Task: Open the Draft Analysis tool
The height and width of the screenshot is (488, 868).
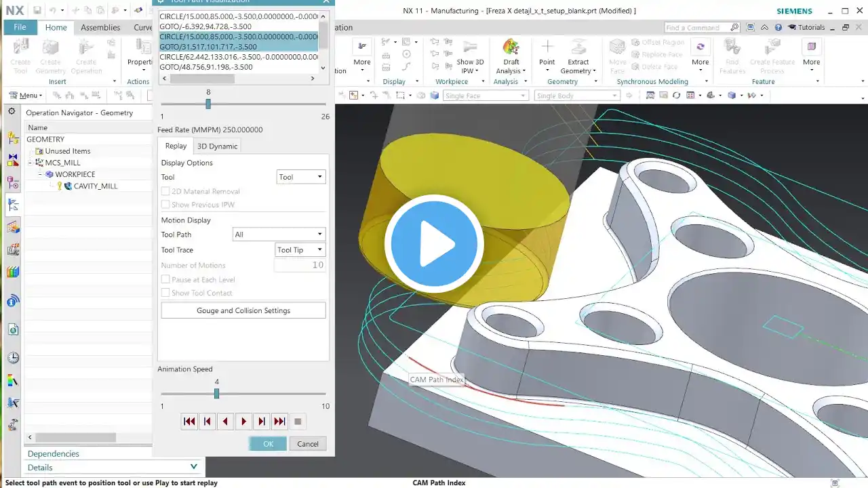Action: click(511, 57)
